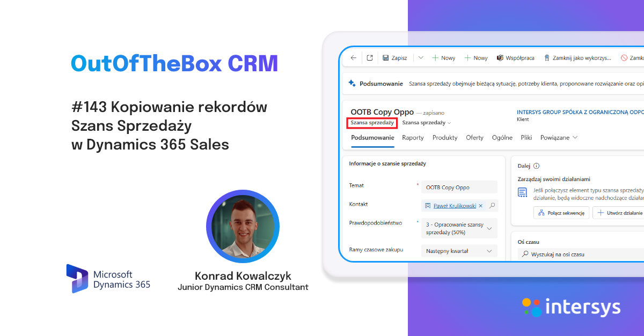The width and height of the screenshot is (644, 336).
Task: Click the 'Prawdopodobieństwo' field label
Action: [376, 223]
